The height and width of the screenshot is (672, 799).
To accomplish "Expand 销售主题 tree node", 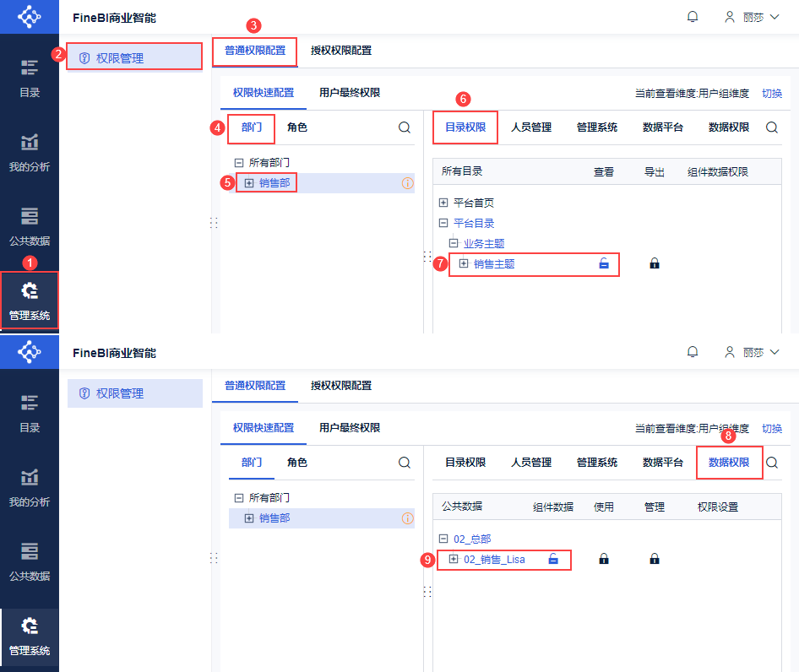I will (463, 263).
